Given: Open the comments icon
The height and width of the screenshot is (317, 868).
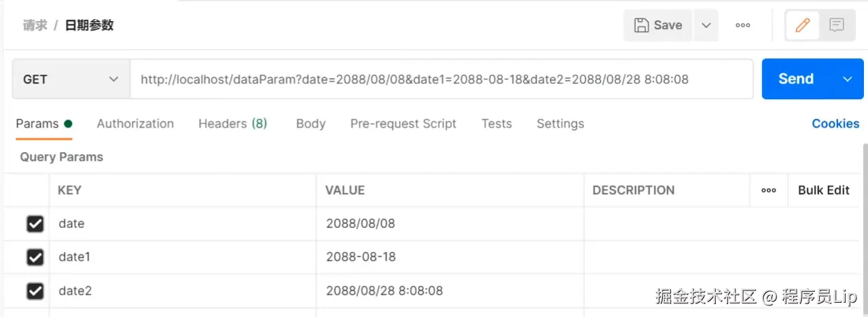Looking at the screenshot, I should [837, 26].
